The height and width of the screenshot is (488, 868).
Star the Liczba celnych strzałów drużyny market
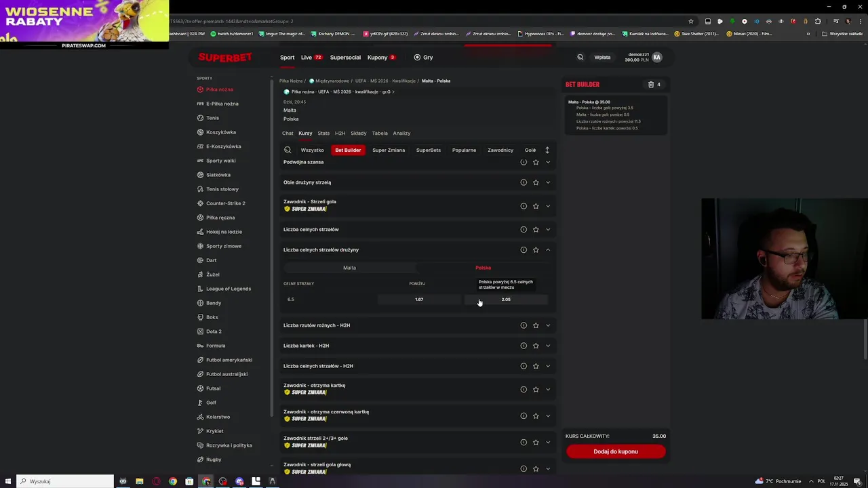tap(536, 250)
